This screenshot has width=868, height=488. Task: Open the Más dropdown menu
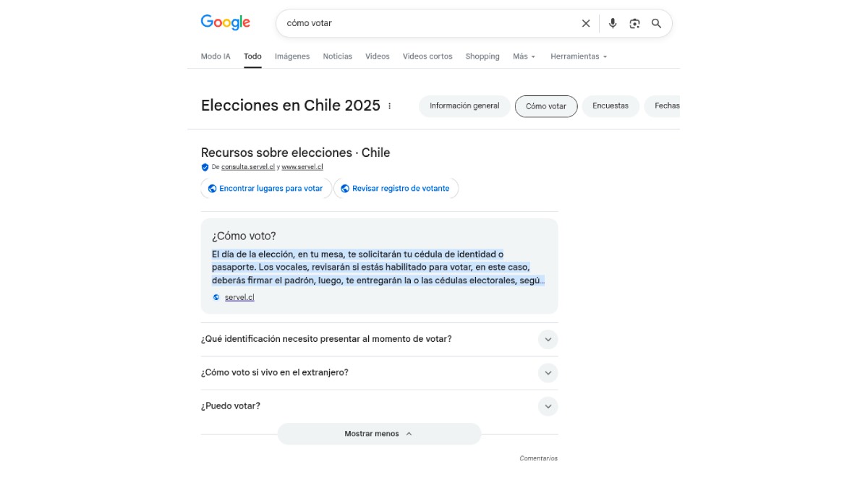(x=524, y=56)
